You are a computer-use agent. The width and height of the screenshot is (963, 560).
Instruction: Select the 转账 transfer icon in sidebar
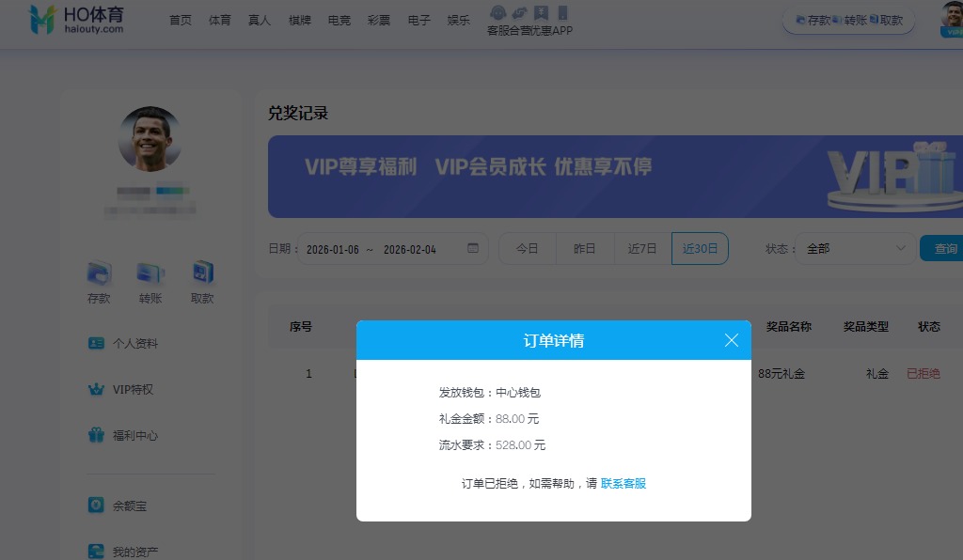[x=150, y=275]
